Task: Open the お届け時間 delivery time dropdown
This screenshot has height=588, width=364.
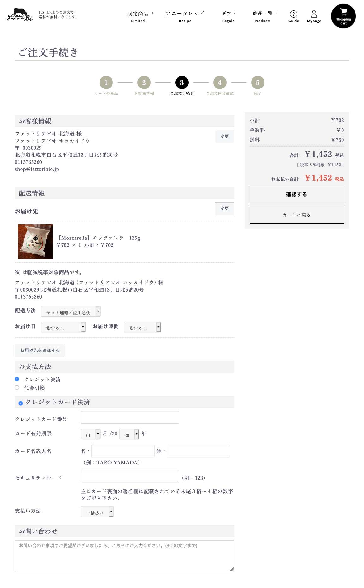Action: [143, 327]
